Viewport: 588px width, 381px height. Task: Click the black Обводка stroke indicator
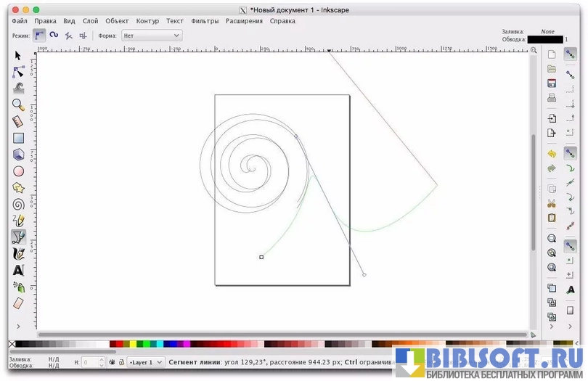[550, 38]
